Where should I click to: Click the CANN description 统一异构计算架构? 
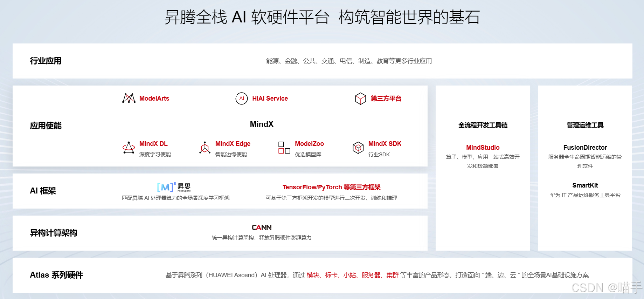(x=233, y=238)
